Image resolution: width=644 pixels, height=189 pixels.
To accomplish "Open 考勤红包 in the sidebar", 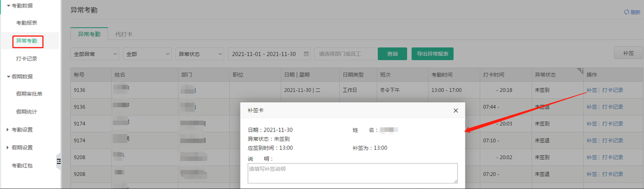I will 22,165.
